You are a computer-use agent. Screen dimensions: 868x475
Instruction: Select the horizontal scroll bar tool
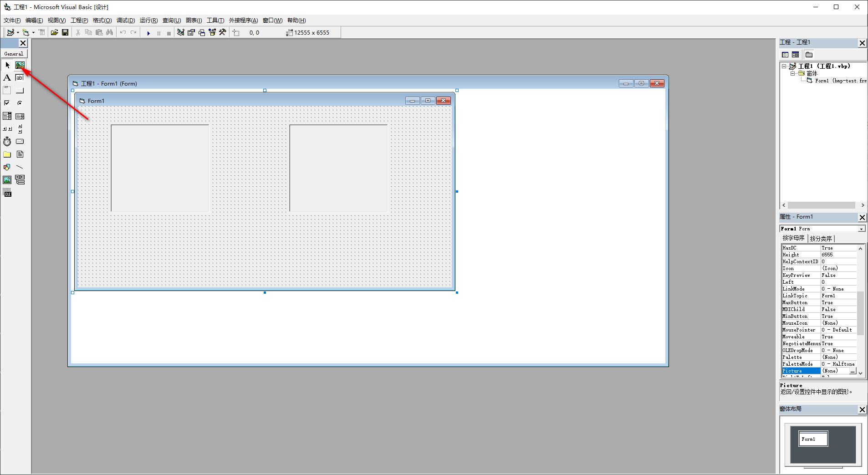tap(7, 129)
